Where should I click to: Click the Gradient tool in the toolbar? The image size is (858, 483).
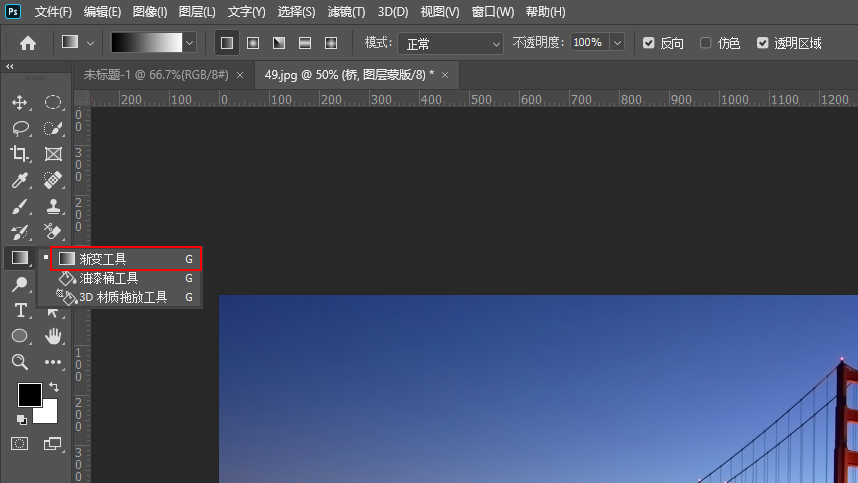click(x=20, y=258)
